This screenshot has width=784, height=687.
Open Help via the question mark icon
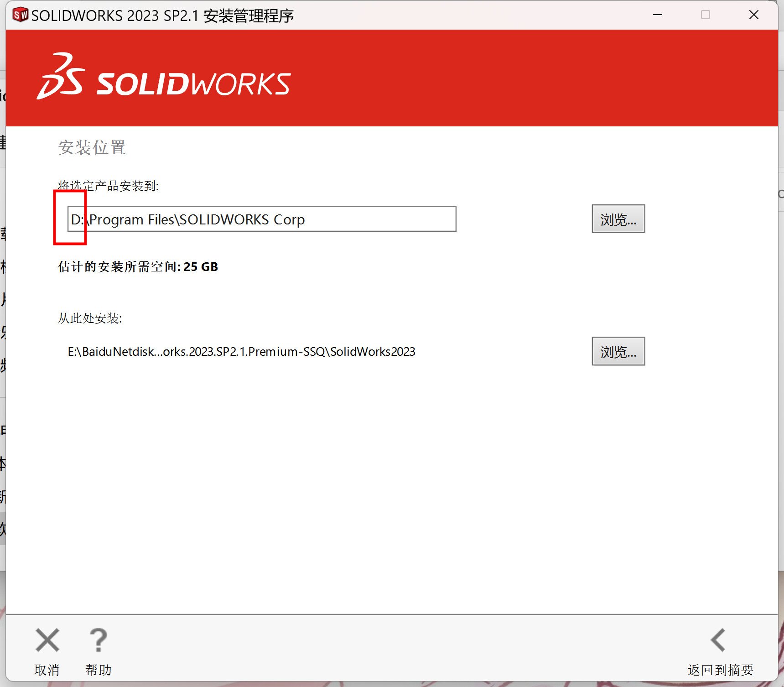pos(98,640)
